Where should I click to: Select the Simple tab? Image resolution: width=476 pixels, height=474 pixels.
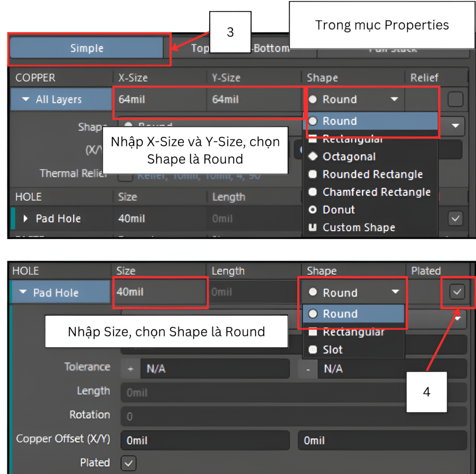(x=86, y=48)
